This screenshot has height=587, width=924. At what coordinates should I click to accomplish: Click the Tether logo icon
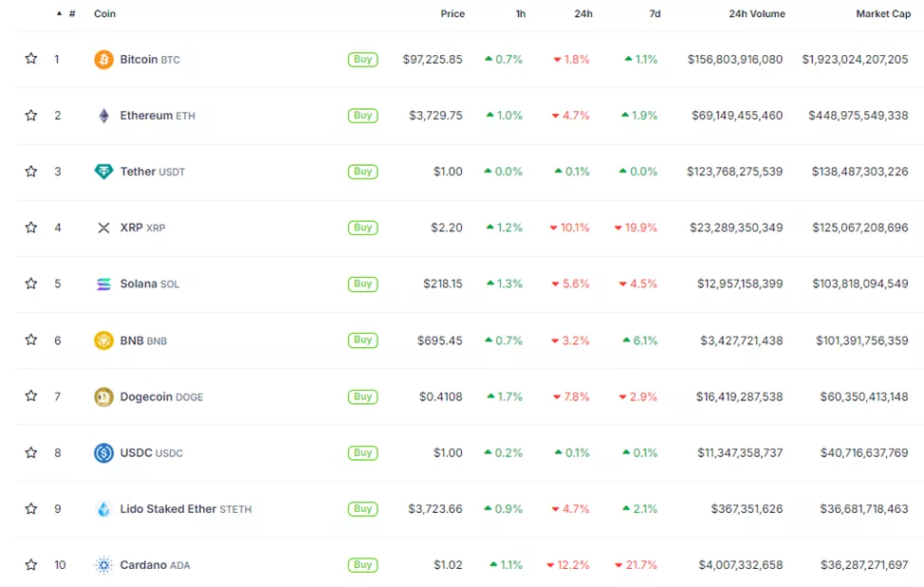coord(103,172)
